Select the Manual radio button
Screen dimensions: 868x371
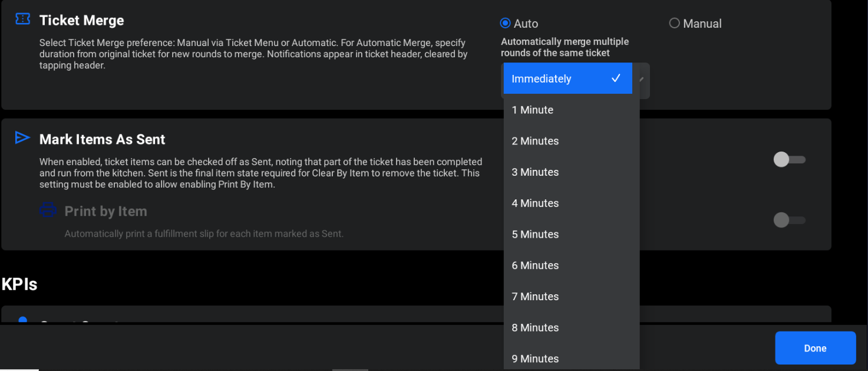coord(674,24)
